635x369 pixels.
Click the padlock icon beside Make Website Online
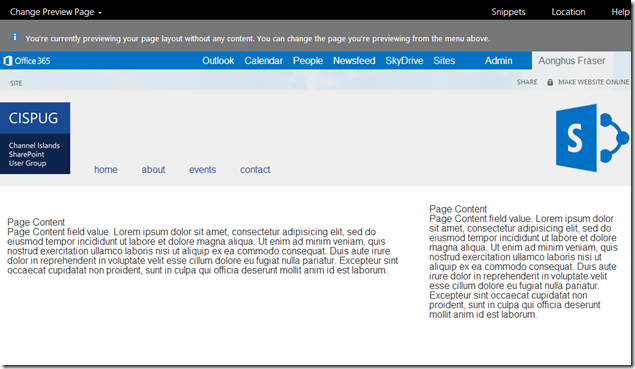(x=550, y=82)
